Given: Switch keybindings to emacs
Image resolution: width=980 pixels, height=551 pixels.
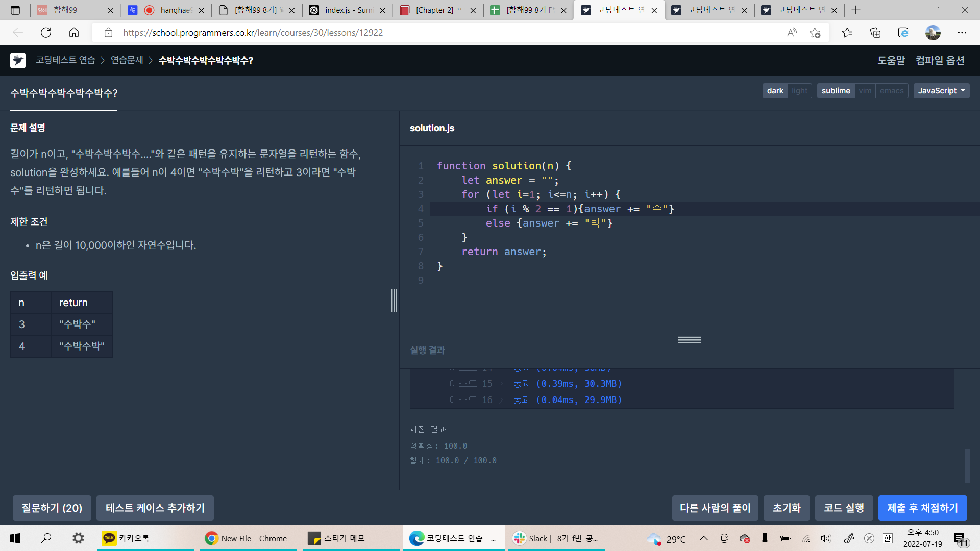Looking at the screenshot, I should click(x=891, y=91).
